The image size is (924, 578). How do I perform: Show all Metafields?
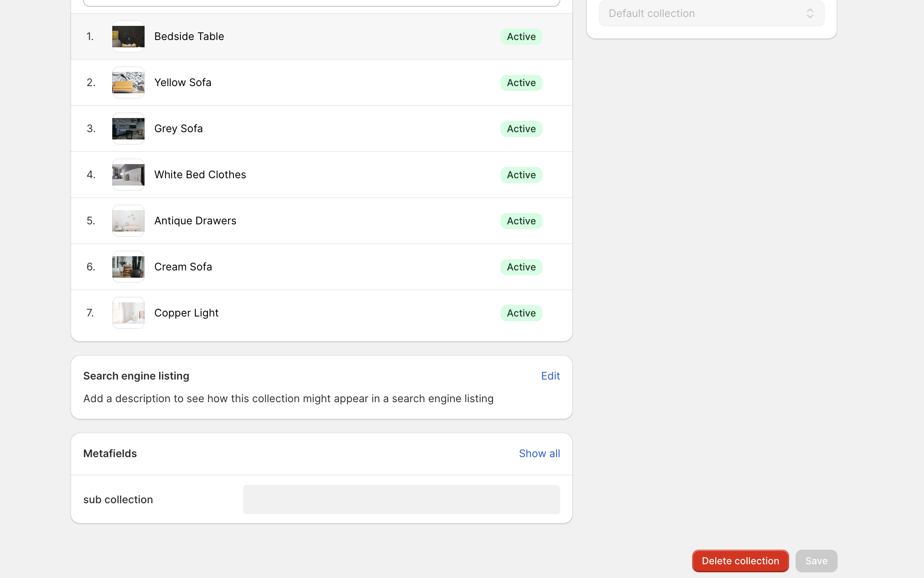click(539, 453)
